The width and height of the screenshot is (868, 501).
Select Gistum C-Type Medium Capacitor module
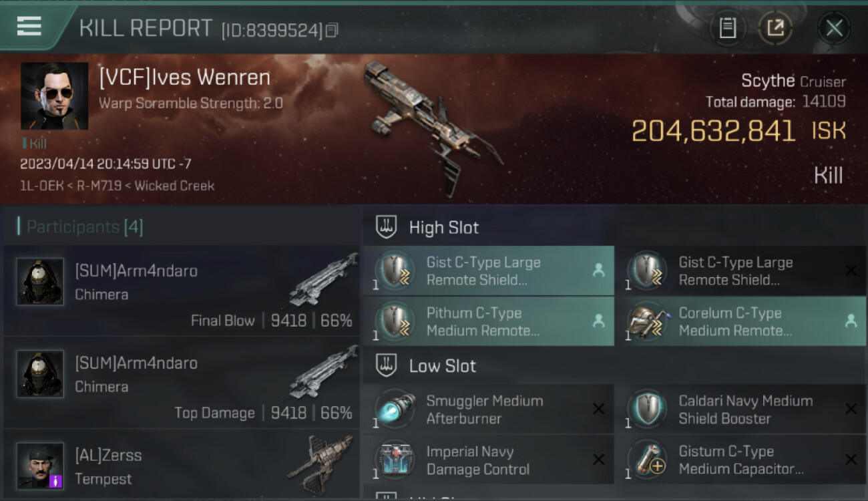(x=740, y=460)
